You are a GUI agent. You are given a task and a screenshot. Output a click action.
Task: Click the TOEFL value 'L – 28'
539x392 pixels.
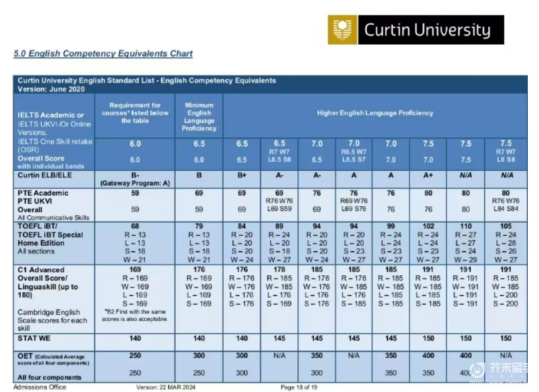[505, 243]
